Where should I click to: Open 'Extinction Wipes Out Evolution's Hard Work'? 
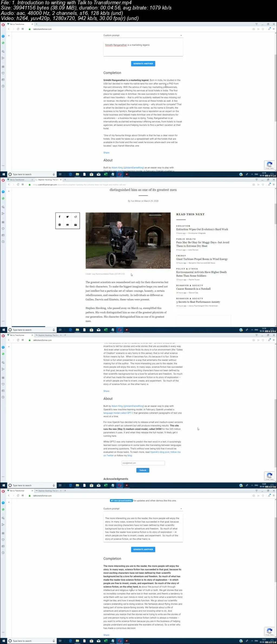(x=202, y=229)
